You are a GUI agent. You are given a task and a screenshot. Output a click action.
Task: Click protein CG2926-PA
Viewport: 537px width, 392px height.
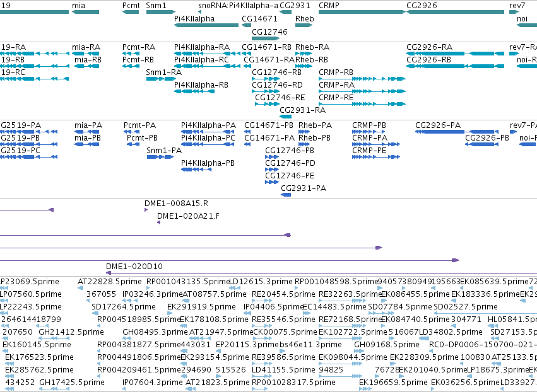457,132
